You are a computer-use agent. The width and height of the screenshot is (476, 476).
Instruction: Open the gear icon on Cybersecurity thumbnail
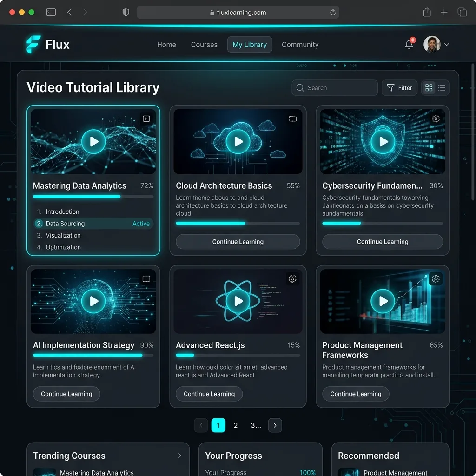click(436, 119)
